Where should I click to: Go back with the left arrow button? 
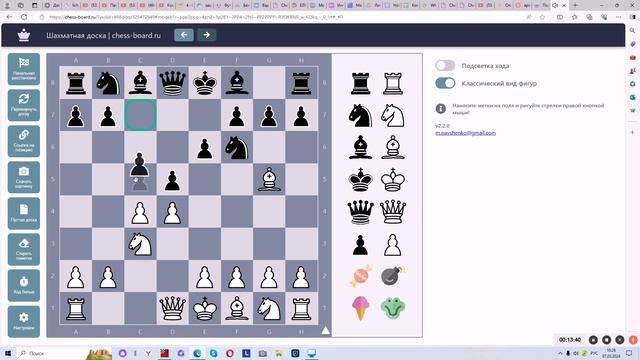(184, 35)
